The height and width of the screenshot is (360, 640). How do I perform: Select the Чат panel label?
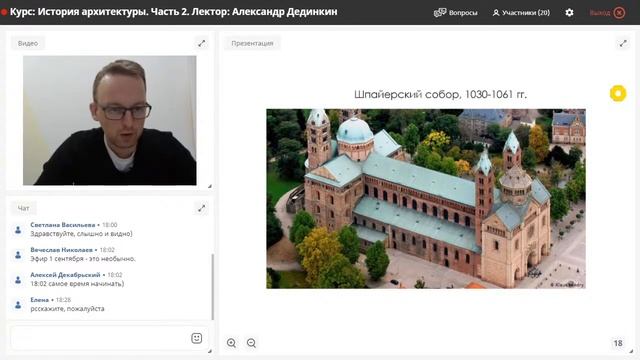click(24, 208)
